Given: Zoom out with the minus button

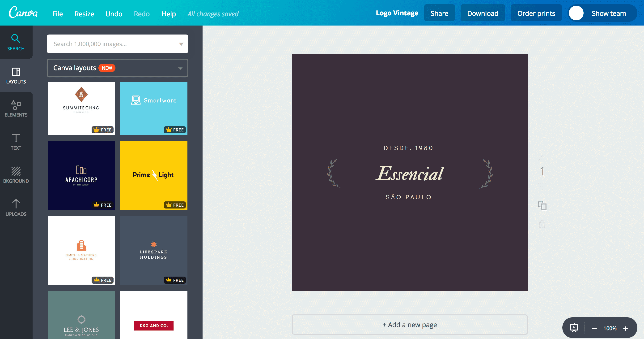Looking at the screenshot, I should click(594, 329).
